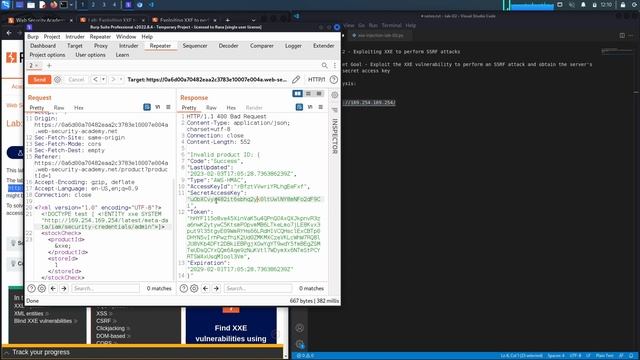This screenshot has width=640, height=360.
Task: Open Project menu in Burp
Action: point(52,37)
